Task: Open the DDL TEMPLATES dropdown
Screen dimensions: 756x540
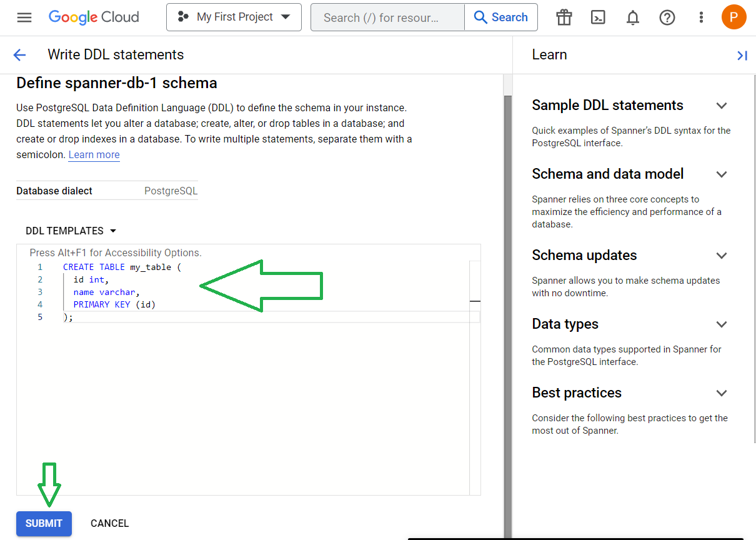Action: (x=71, y=231)
